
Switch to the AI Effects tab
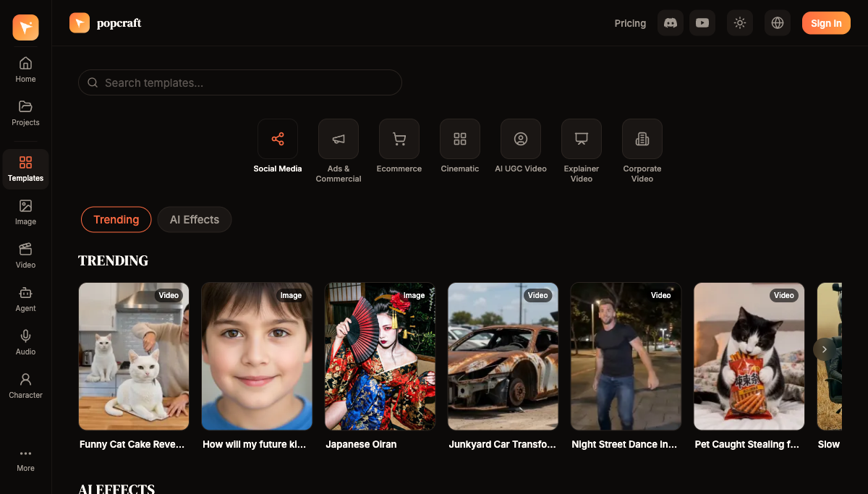(194, 220)
